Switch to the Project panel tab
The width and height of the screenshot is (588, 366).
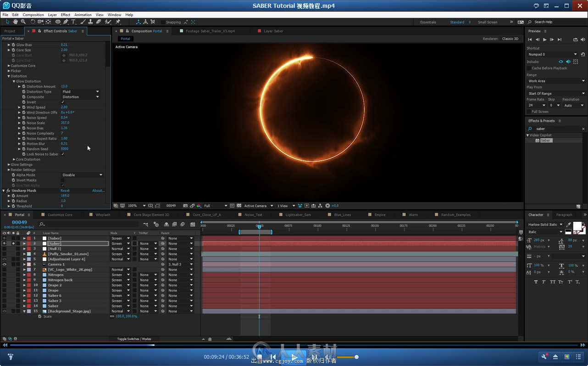[10, 31]
